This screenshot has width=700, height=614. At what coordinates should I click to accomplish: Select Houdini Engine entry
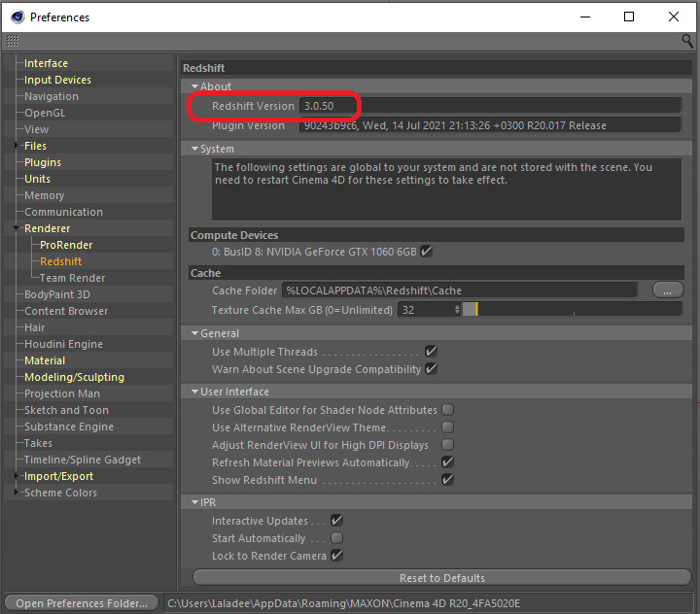tap(63, 344)
